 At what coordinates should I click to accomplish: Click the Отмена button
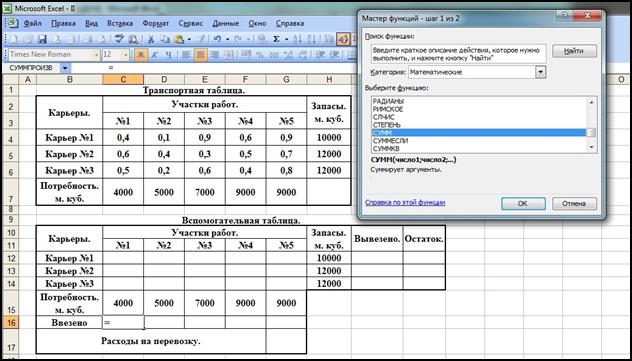tap(574, 203)
